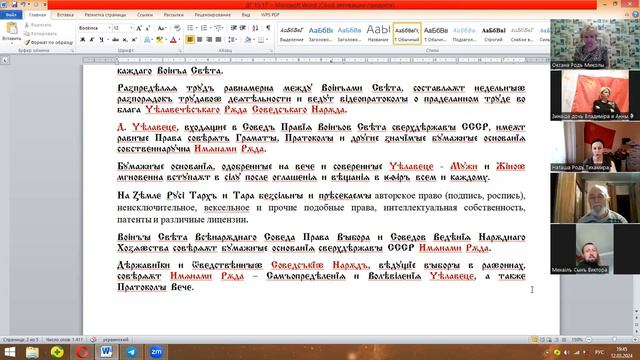Screen dimensions: 640x360
Task: Toggle italic (К) formatting
Action: click(92, 40)
